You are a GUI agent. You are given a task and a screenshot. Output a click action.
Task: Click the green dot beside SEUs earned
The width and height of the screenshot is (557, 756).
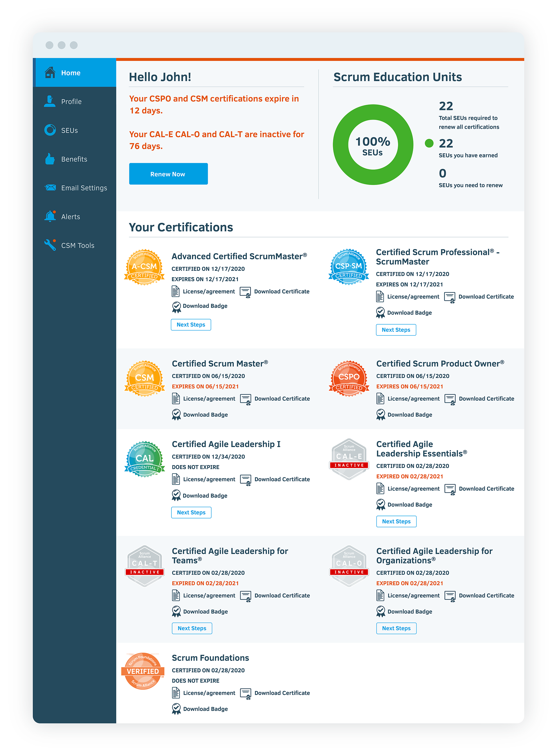[429, 143]
